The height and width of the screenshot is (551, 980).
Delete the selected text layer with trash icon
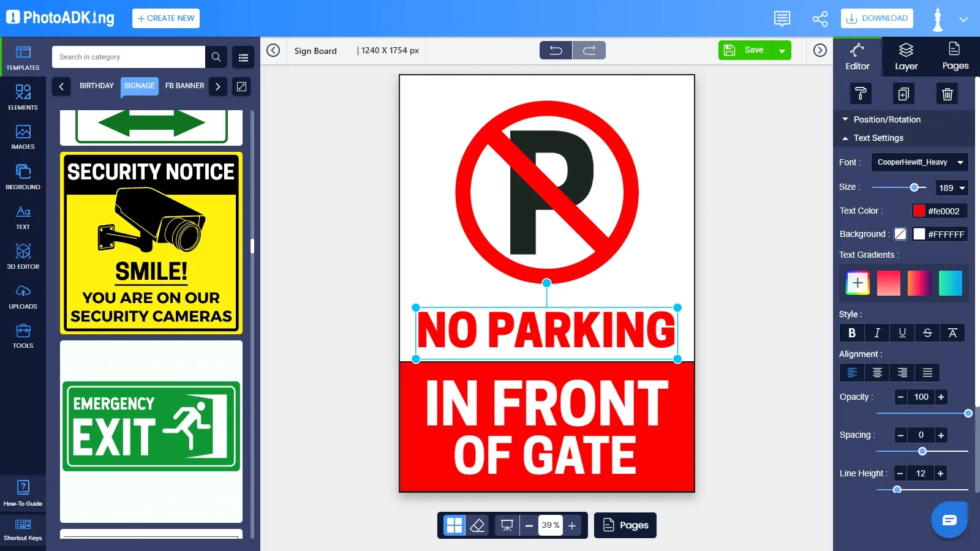pyautogui.click(x=947, y=94)
